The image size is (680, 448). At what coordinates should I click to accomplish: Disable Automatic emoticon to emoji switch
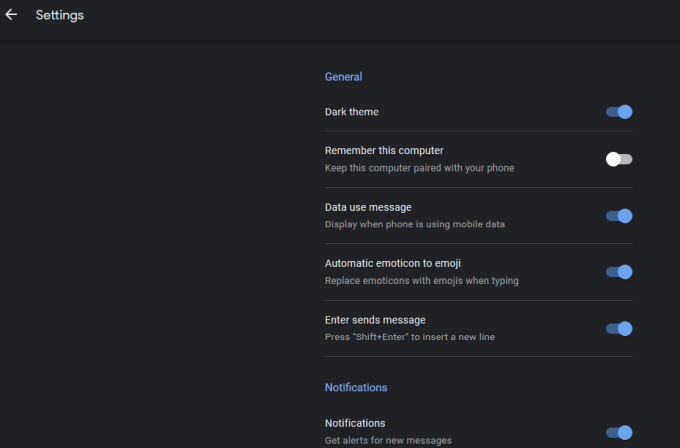pyautogui.click(x=619, y=272)
